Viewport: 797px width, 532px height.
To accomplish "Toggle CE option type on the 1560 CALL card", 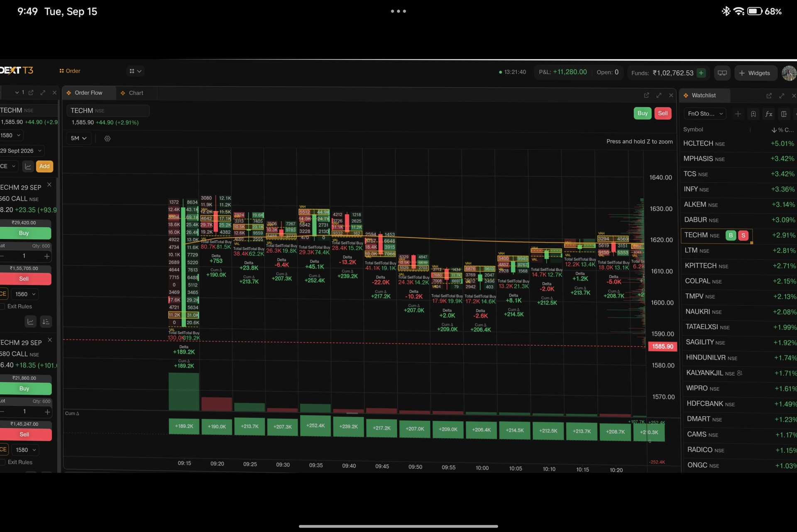I will (x=4, y=294).
